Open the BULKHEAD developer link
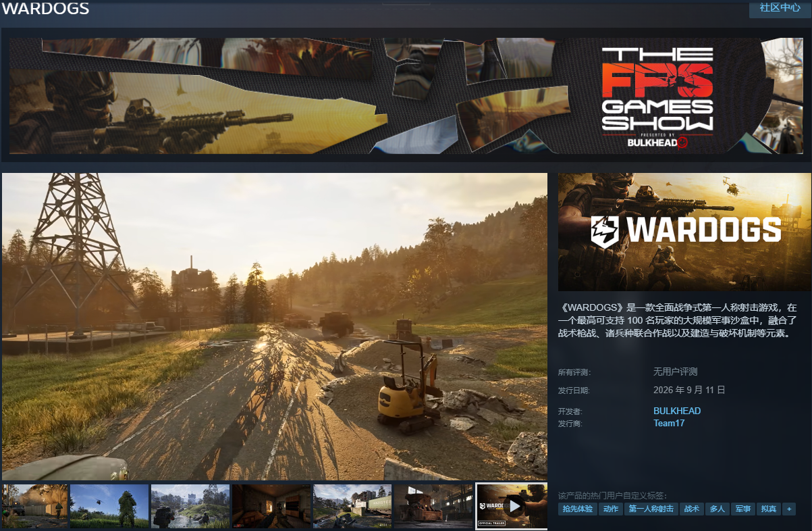The image size is (812, 531). click(677, 411)
